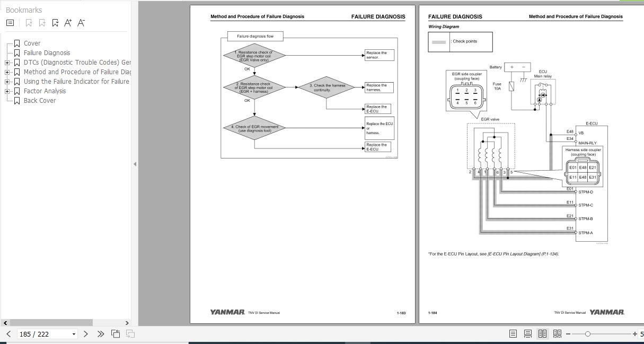Open the Back Cover bookmark
This screenshot has width=644, height=344.
pyautogui.click(x=40, y=100)
